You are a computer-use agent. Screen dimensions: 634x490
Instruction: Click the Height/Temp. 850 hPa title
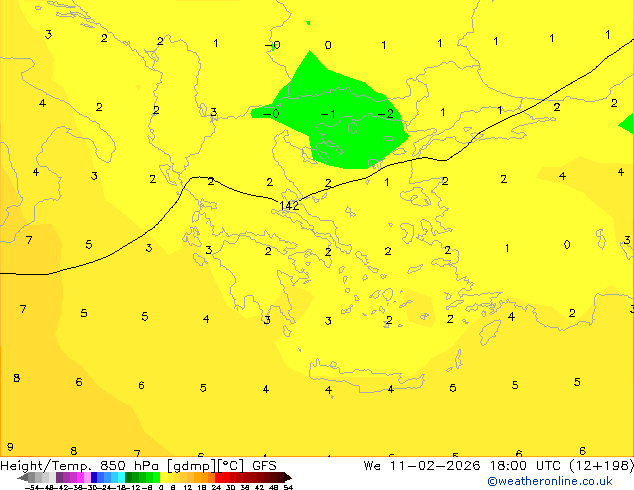(x=79, y=466)
